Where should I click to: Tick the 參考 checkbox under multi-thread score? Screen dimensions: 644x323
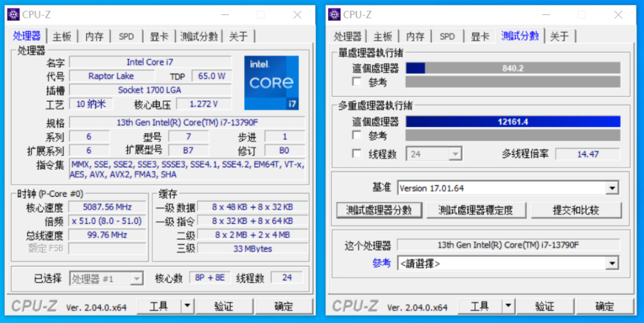point(357,135)
